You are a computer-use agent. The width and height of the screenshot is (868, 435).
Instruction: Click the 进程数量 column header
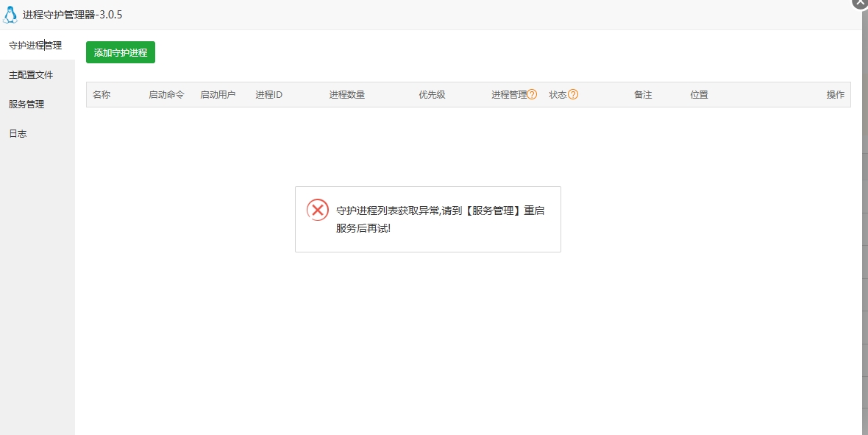[347, 95]
